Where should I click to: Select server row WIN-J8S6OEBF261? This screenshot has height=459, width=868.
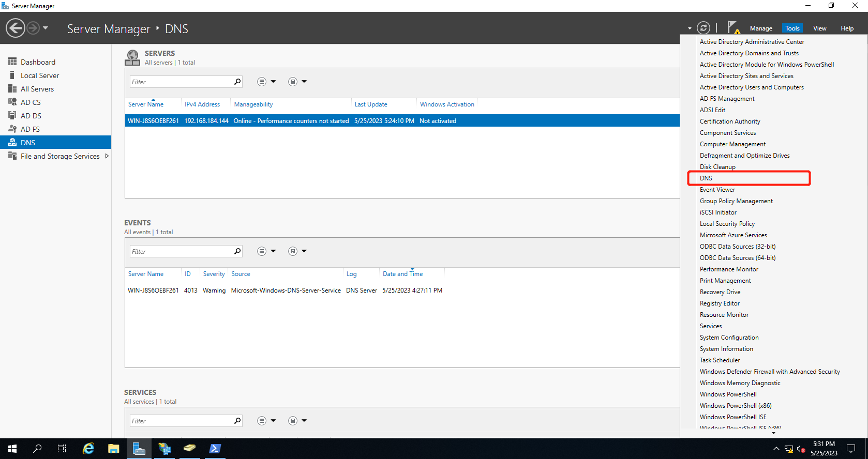pyautogui.click(x=402, y=121)
